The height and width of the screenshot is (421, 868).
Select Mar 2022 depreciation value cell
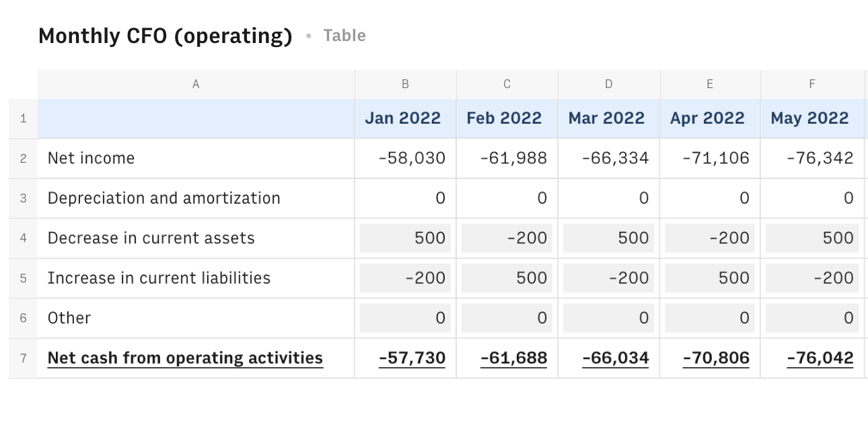tap(608, 198)
